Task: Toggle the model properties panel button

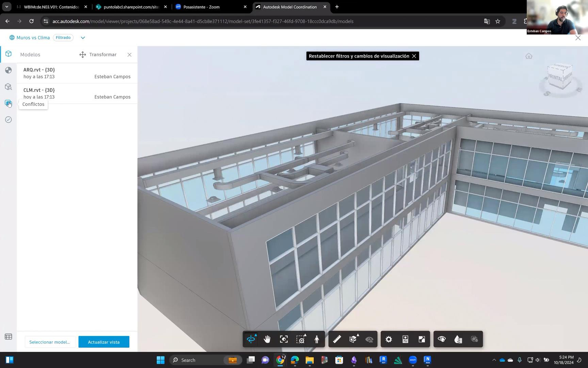Action: [405, 339]
